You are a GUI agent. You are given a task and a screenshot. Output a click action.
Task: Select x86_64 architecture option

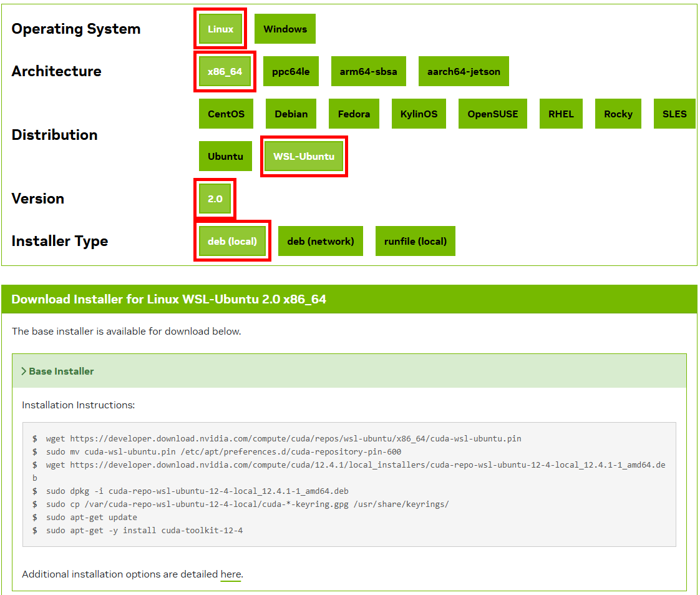(x=225, y=71)
